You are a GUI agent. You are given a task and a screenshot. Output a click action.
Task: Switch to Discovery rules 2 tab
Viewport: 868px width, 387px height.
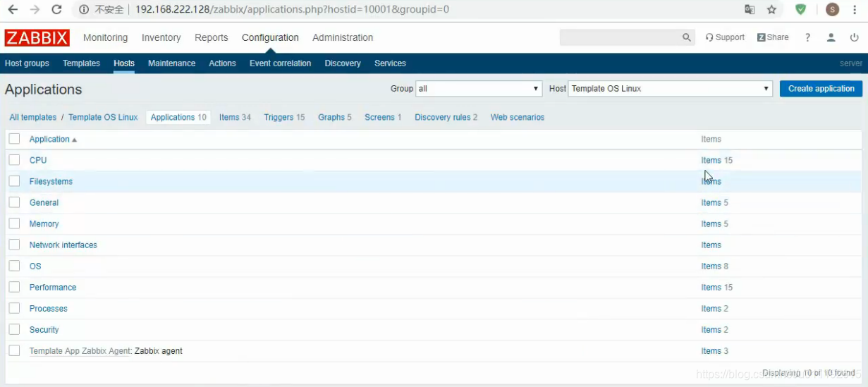446,117
